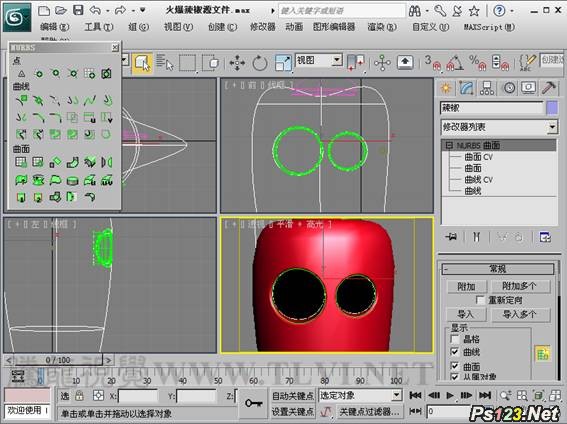
Task: Toggle the 3D snaps icon
Action: coord(432,63)
